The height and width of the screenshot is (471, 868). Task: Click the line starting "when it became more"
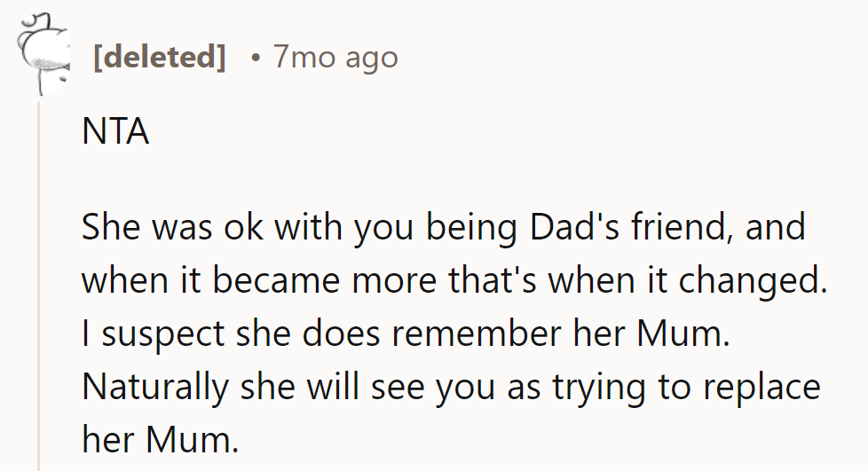point(454,281)
